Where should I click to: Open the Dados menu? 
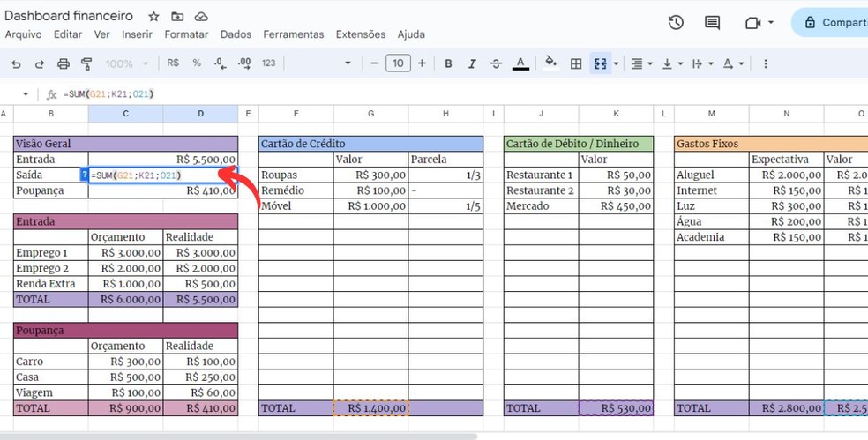point(236,34)
